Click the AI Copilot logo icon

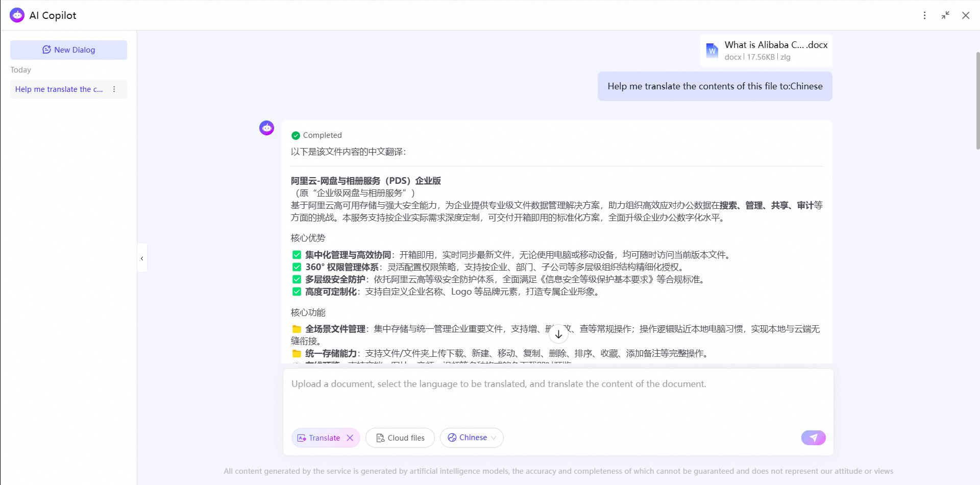coord(17,15)
